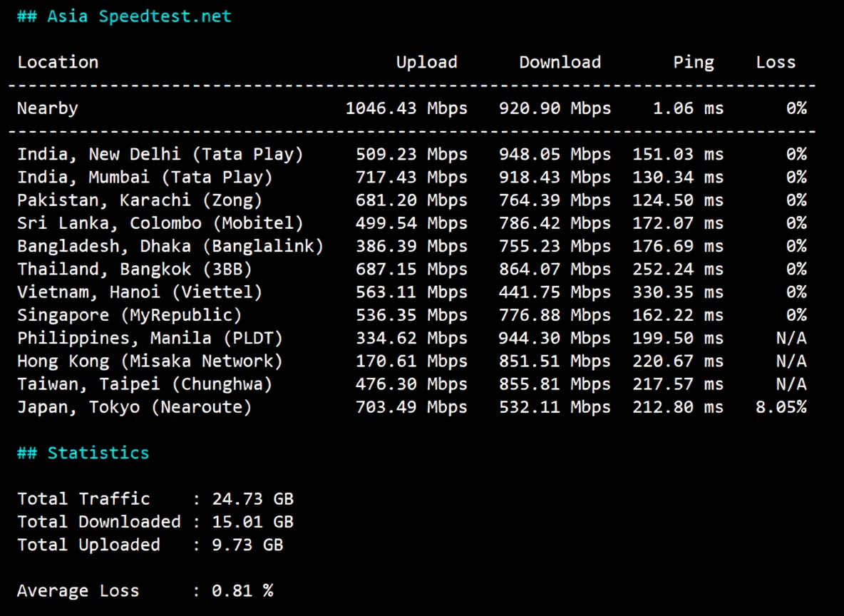Select 'India, New Delhi (Tata Play)' row label
The height and width of the screenshot is (616, 844).
[x=160, y=155]
